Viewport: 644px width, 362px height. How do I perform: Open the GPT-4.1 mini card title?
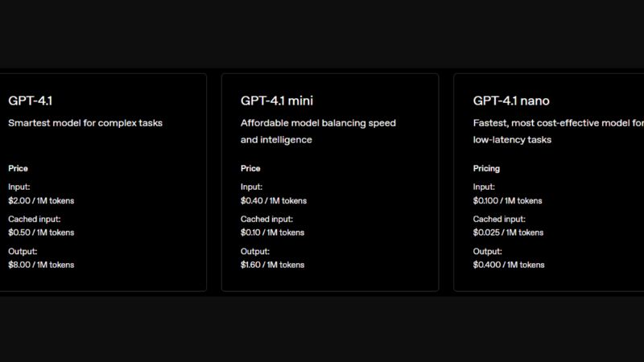[277, 101]
